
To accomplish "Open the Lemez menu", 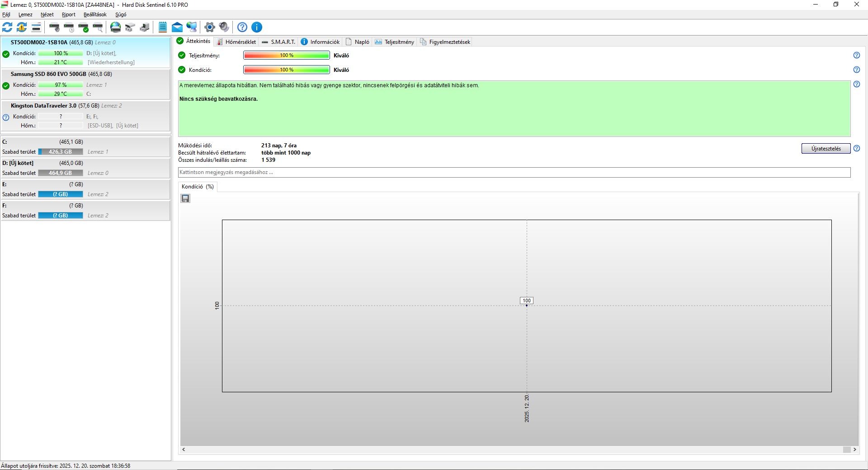I will [25, 14].
